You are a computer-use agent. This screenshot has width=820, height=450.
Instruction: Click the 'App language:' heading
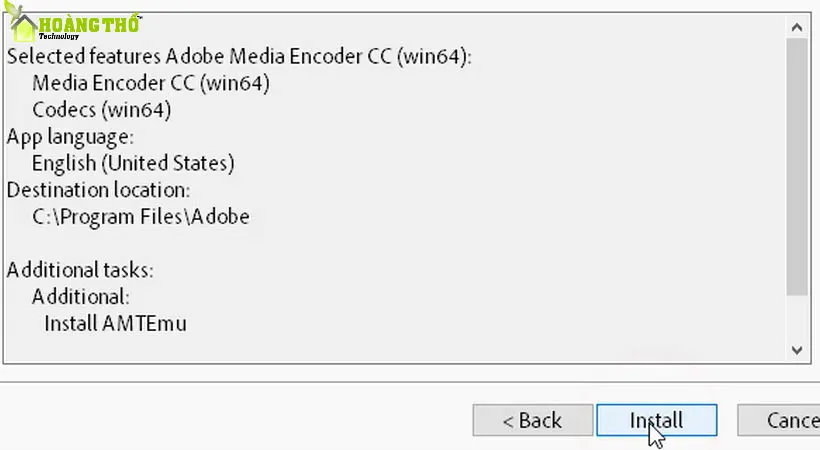(70, 136)
